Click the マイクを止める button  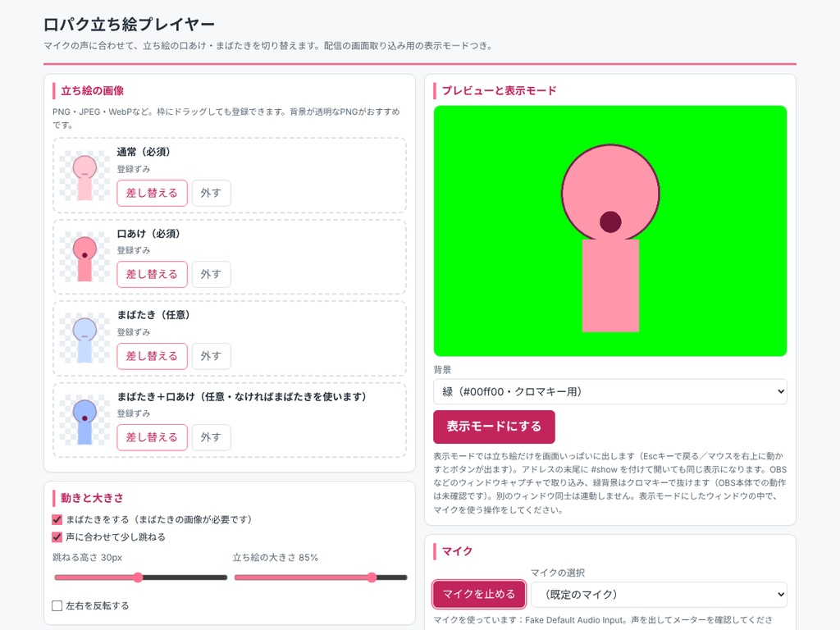479,594
